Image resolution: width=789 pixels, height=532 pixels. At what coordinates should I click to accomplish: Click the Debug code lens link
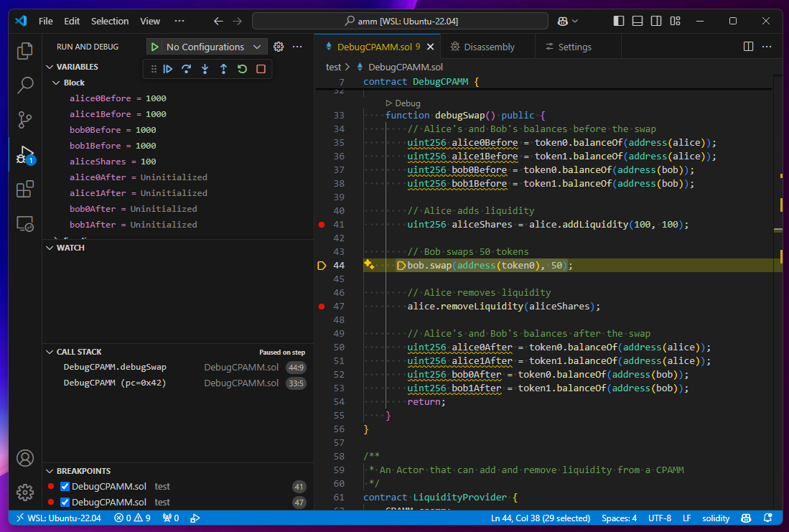[x=403, y=103]
